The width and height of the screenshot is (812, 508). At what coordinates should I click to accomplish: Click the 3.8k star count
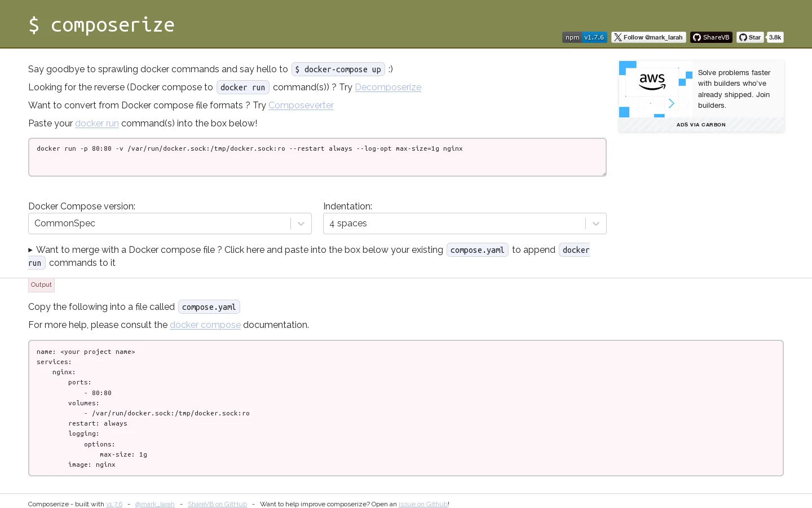click(775, 37)
